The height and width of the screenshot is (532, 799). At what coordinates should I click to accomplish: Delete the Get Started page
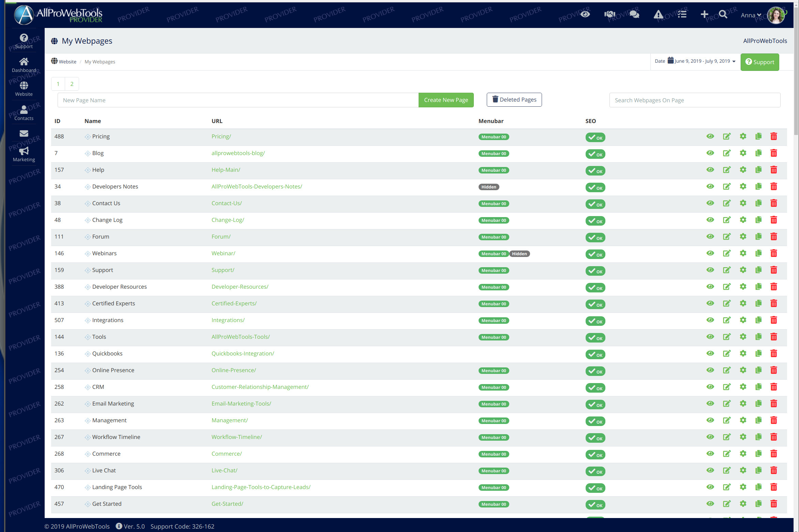[774, 504]
